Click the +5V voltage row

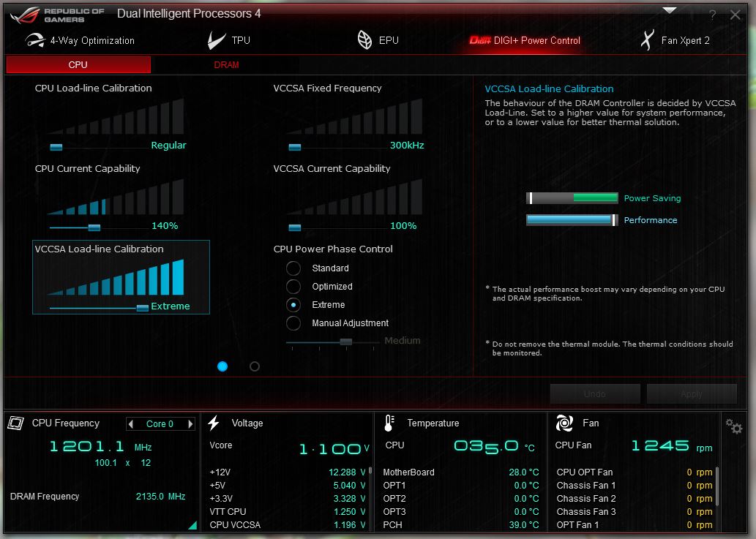(x=288, y=486)
